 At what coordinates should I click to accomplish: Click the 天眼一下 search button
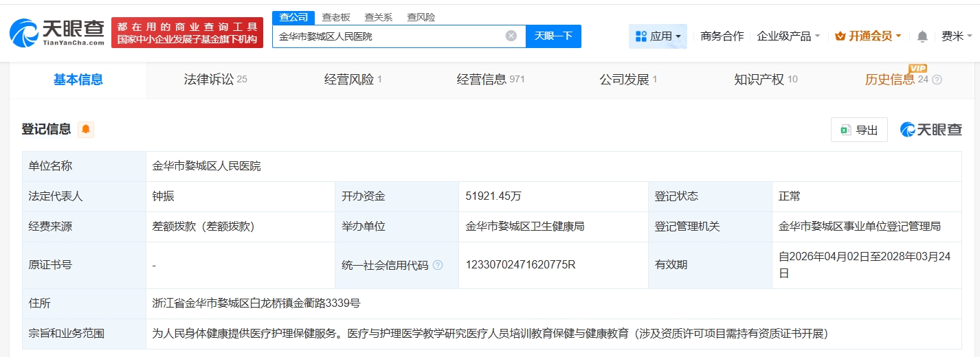553,36
